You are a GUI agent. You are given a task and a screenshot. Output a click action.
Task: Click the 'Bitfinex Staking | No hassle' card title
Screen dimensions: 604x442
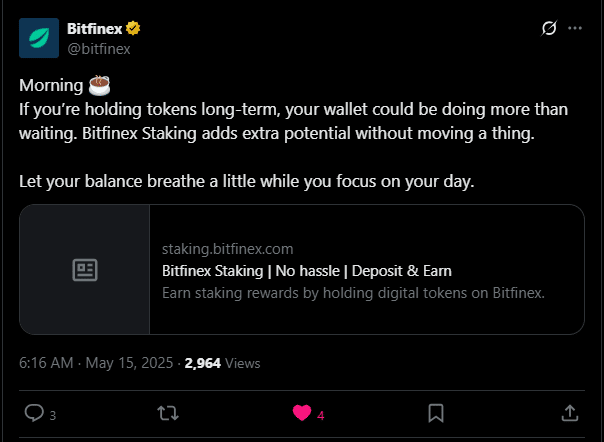(307, 271)
